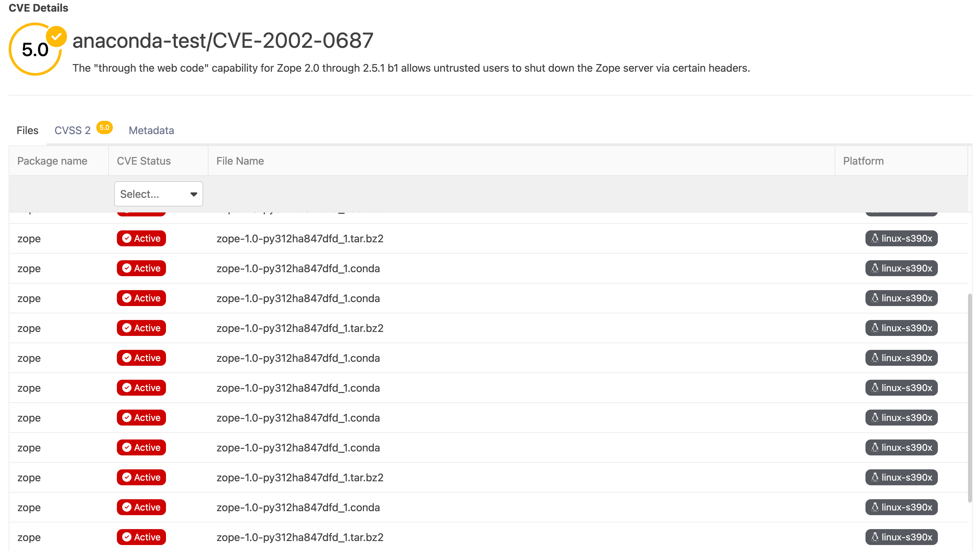Screen dimensions: 980x551
Task: Click the CVE Details heading text
Action: pyautogui.click(x=38, y=8)
